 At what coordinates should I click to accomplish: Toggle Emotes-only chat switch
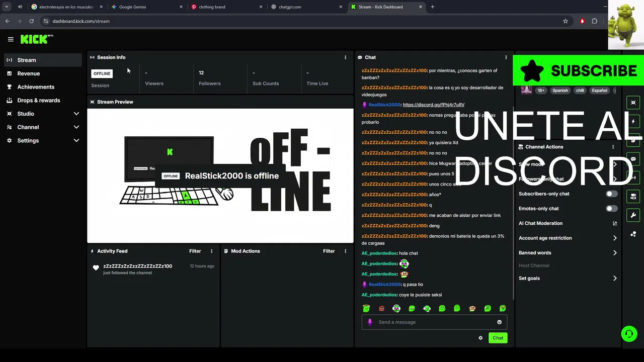click(611, 209)
